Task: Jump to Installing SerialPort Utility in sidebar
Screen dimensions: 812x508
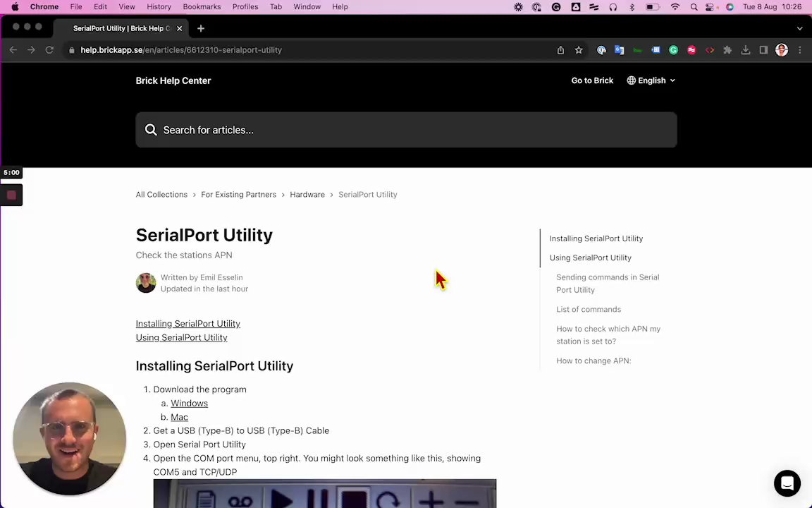Action: point(596,238)
